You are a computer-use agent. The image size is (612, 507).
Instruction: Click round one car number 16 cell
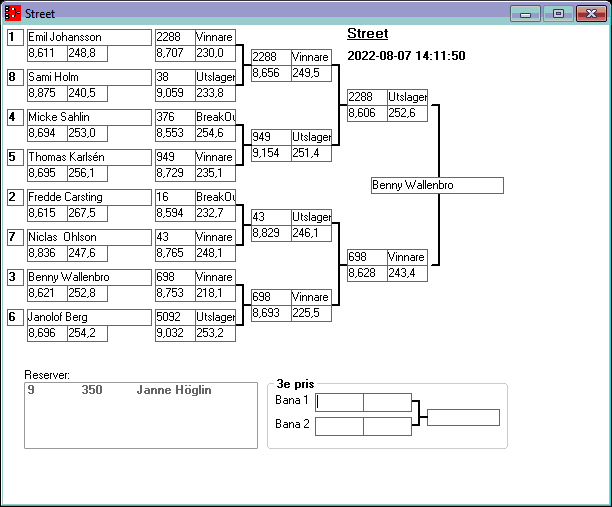[x=175, y=197]
